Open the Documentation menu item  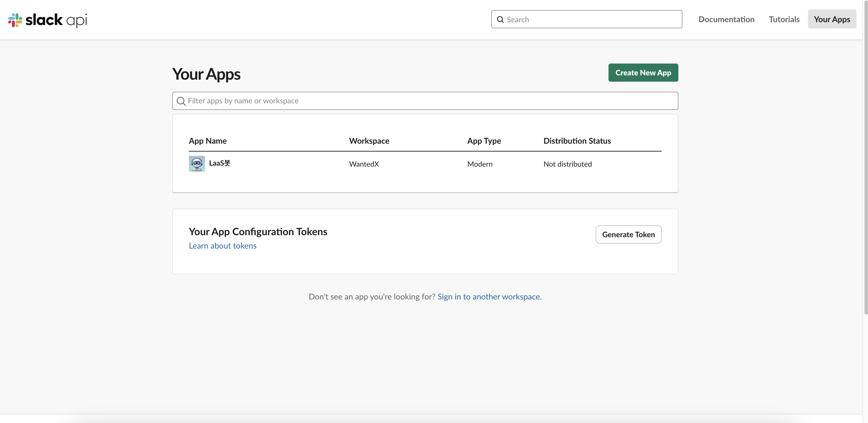(727, 19)
